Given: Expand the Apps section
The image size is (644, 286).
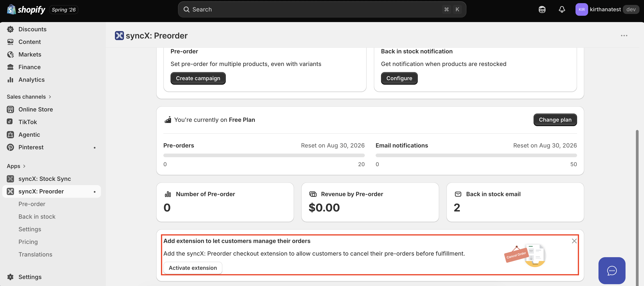Looking at the screenshot, I should point(16,166).
